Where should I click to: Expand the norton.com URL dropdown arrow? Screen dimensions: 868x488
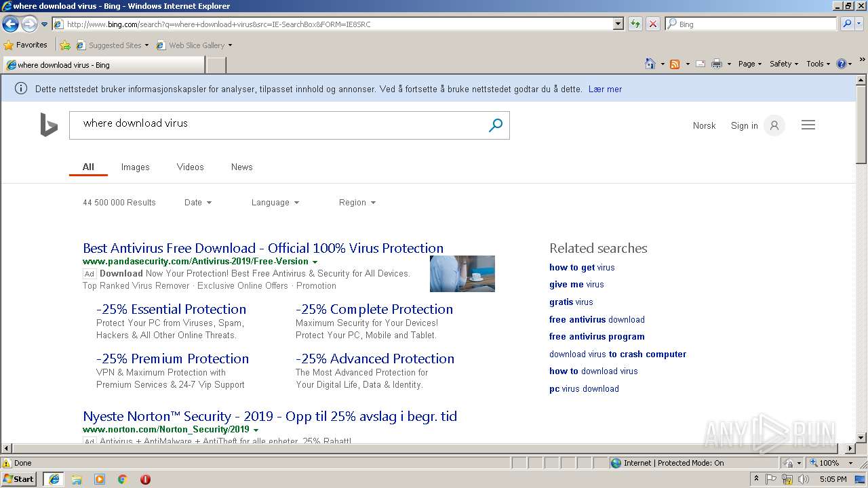(256, 430)
